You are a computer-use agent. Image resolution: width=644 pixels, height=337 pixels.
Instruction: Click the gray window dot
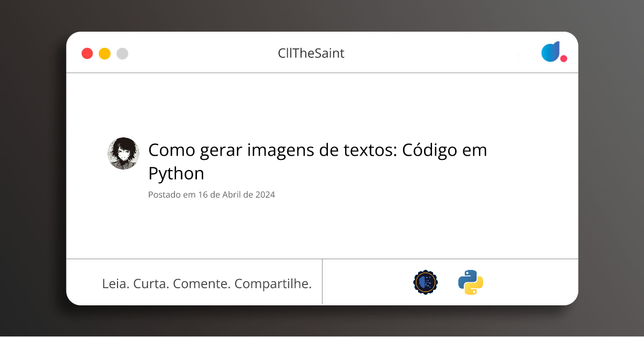(x=122, y=54)
